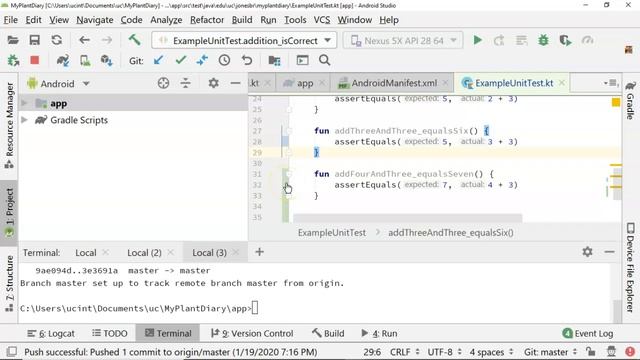Click the red error indicator in status bar
Screen dimensions: 640x360
pyautogui.click(x=630, y=351)
